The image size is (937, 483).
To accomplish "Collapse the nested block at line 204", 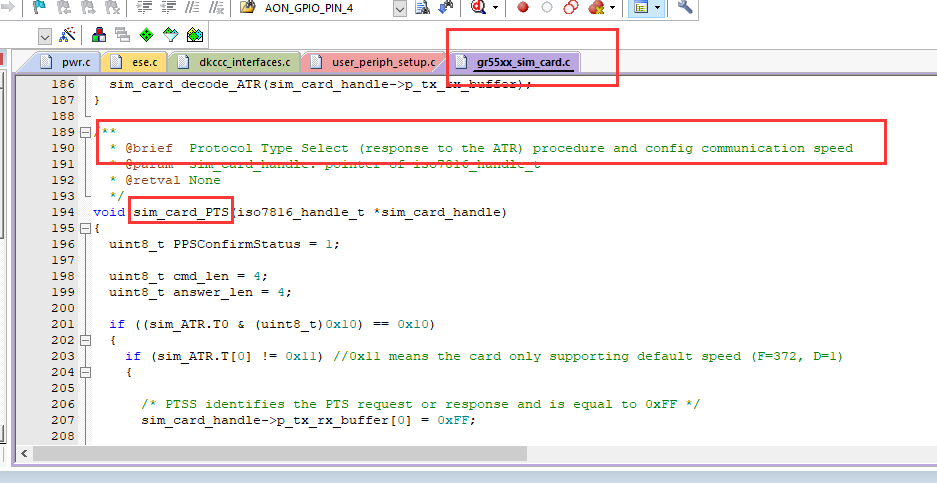I will click(85, 372).
